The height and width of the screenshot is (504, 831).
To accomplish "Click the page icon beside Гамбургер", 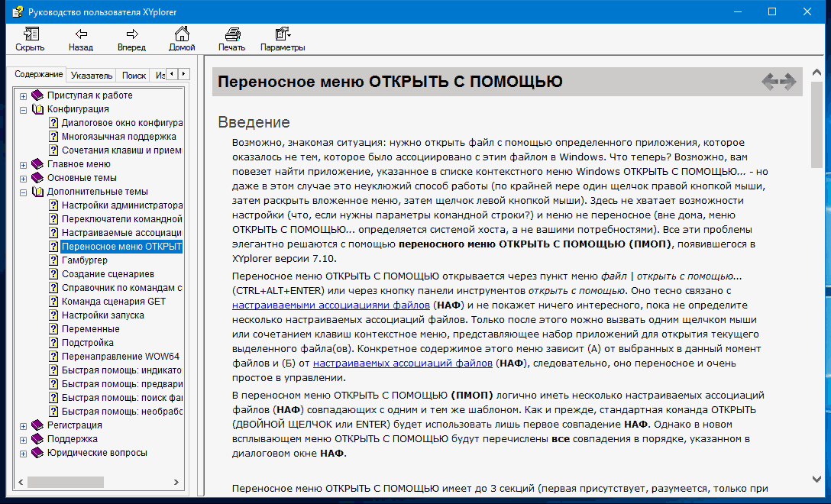I will tap(53, 260).
